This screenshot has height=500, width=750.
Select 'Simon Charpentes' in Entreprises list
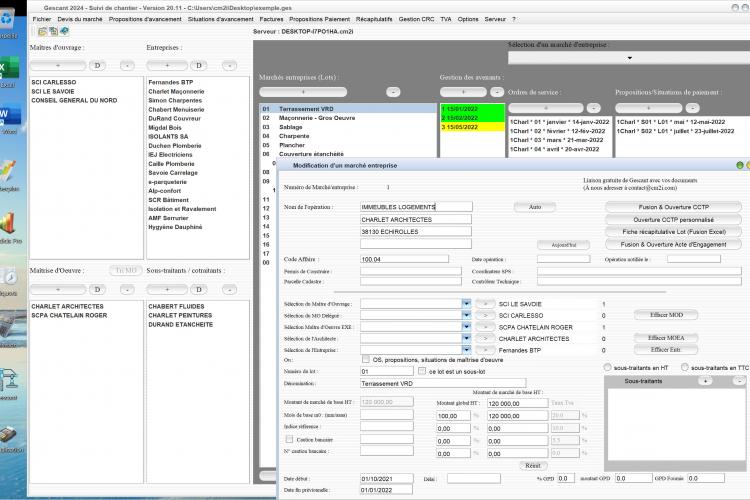click(x=175, y=100)
